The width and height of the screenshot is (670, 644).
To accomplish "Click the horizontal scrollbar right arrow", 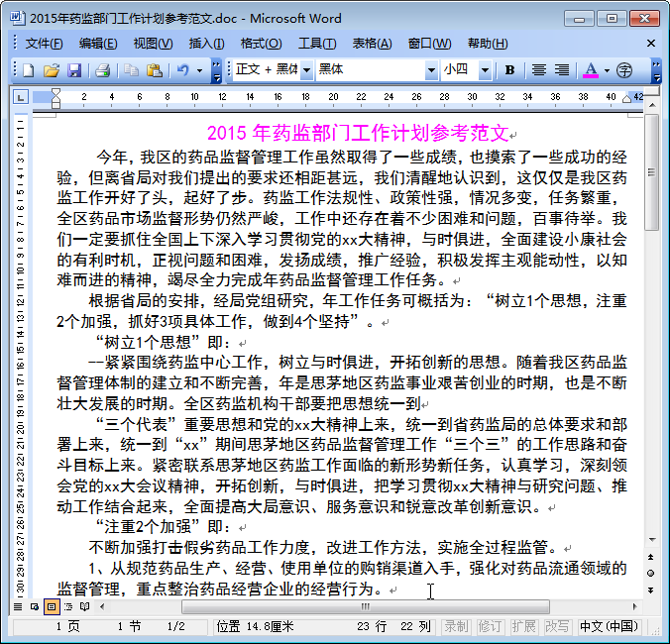I will (x=635, y=606).
